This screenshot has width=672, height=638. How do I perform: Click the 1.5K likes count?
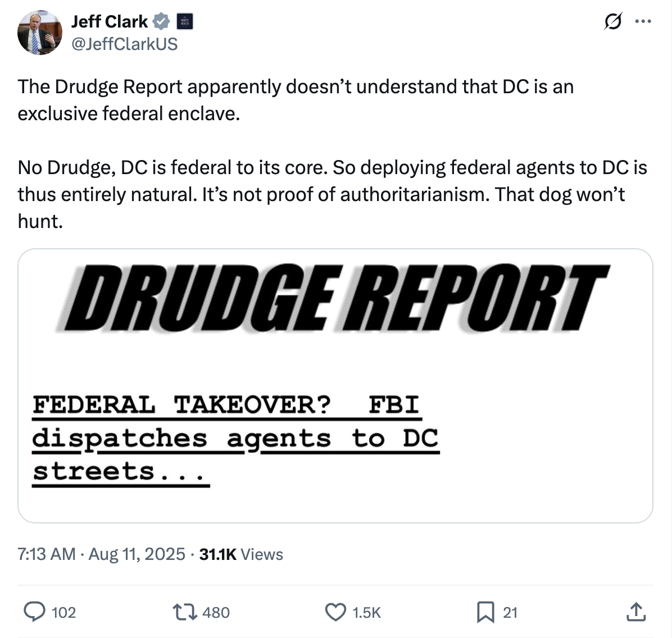366,612
